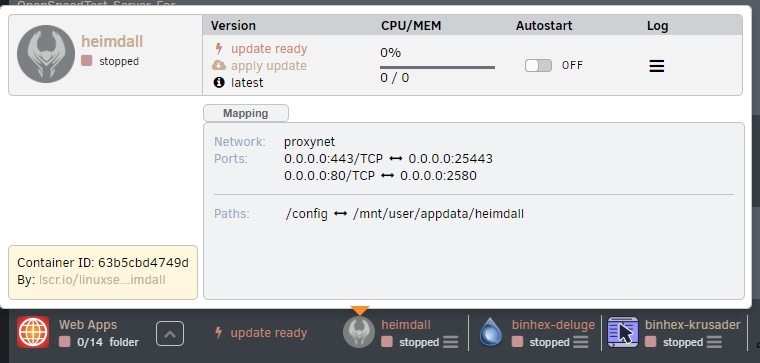Viewport: 760px width, 363px height.
Task: Click the Web Apps folder globe icon
Action: pos(33,332)
